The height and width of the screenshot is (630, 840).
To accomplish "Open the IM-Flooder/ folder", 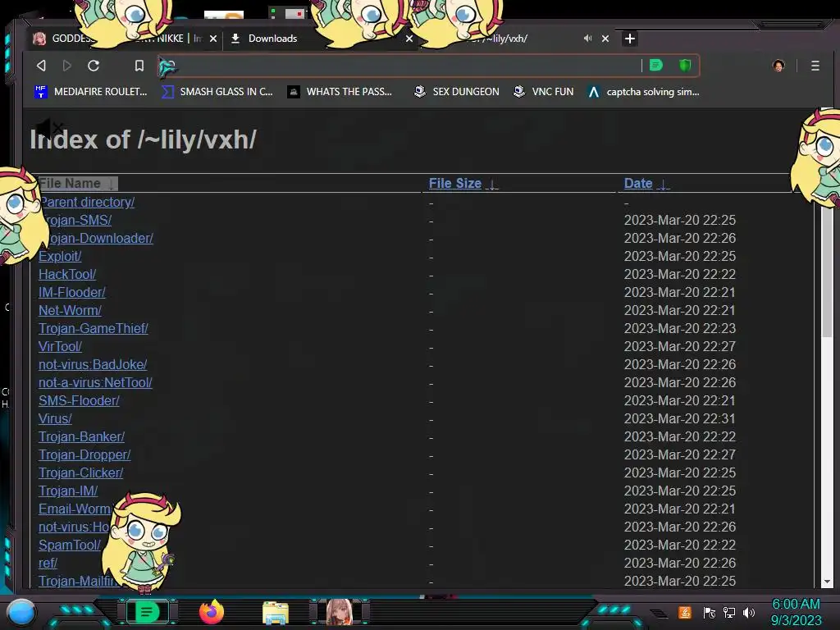I will (x=72, y=293).
